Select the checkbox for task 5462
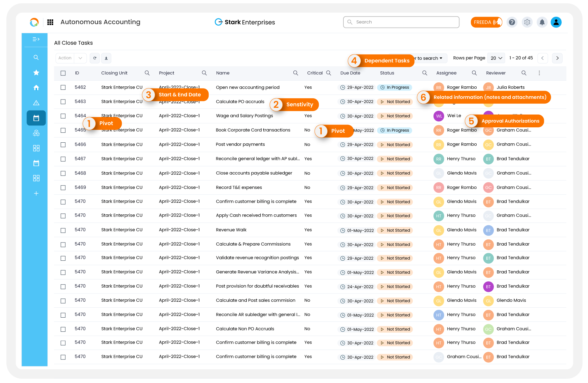The height and width of the screenshot is (383, 588). point(63,87)
